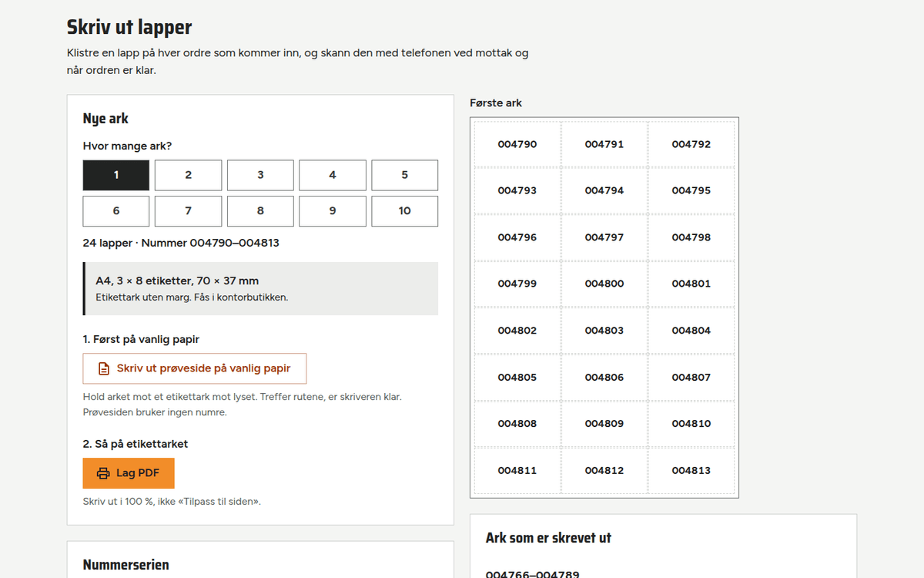Select 1 sheet option
The height and width of the screenshot is (578, 924).
coord(116,175)
